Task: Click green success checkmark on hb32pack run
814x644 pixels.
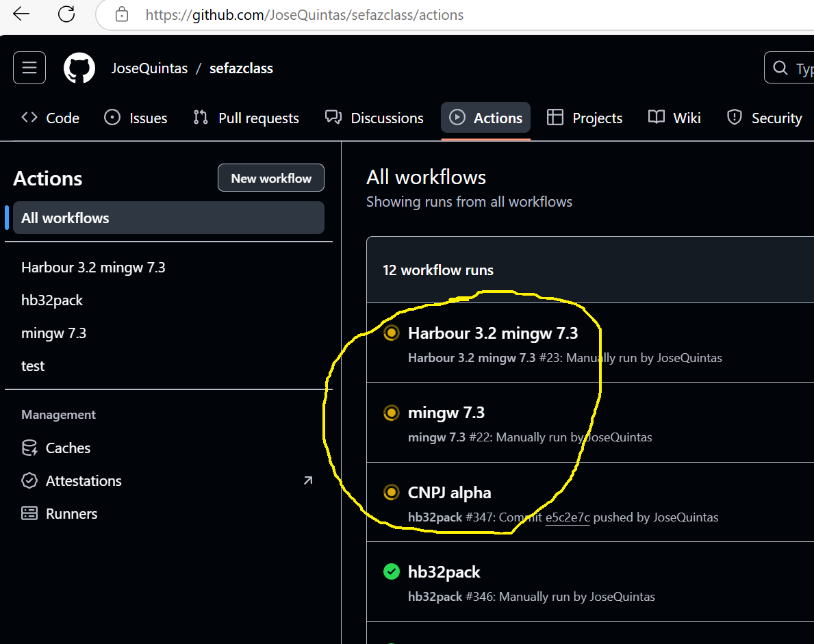Action: [x=391, y=571]
